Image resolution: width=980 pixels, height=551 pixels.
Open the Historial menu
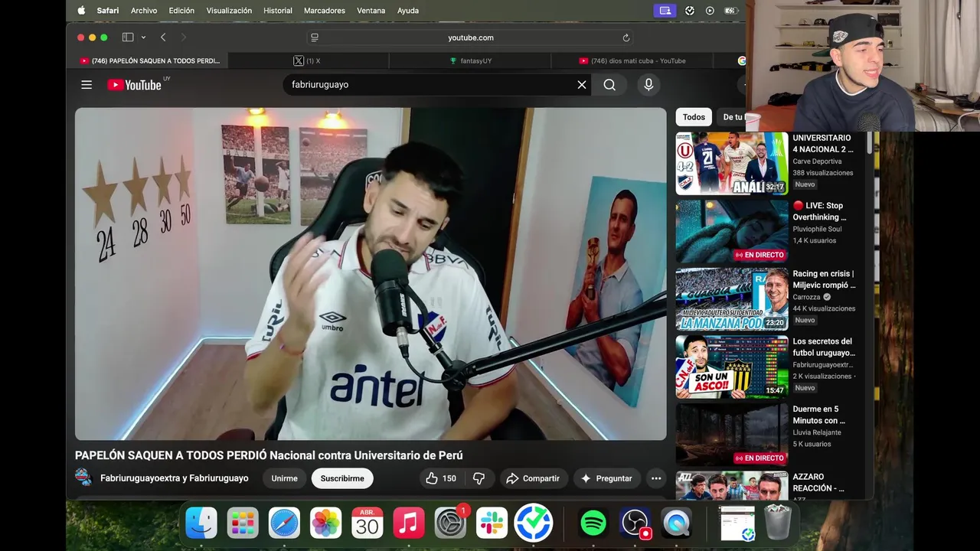pos(278,11)
